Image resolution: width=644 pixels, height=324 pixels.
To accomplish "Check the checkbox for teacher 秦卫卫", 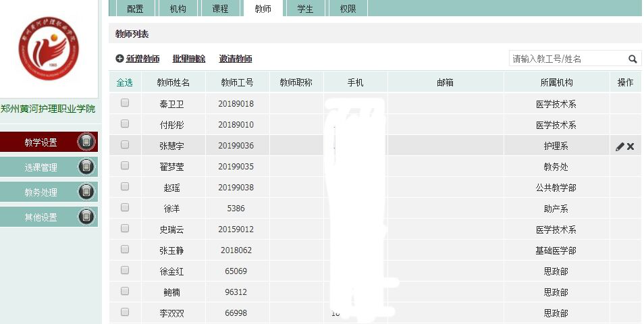I will click(124, 103).
